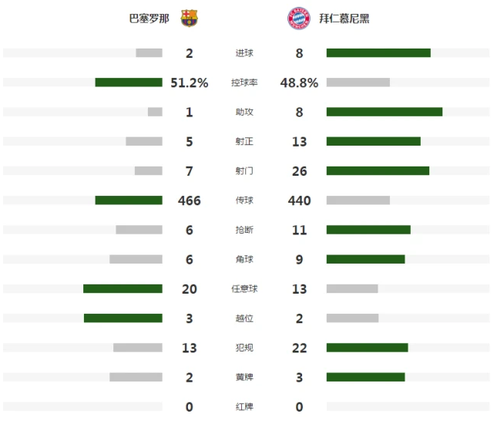Select the 射正 shots-on-target label
This screenshot has width=504, height=427.
tap(244, 142)
